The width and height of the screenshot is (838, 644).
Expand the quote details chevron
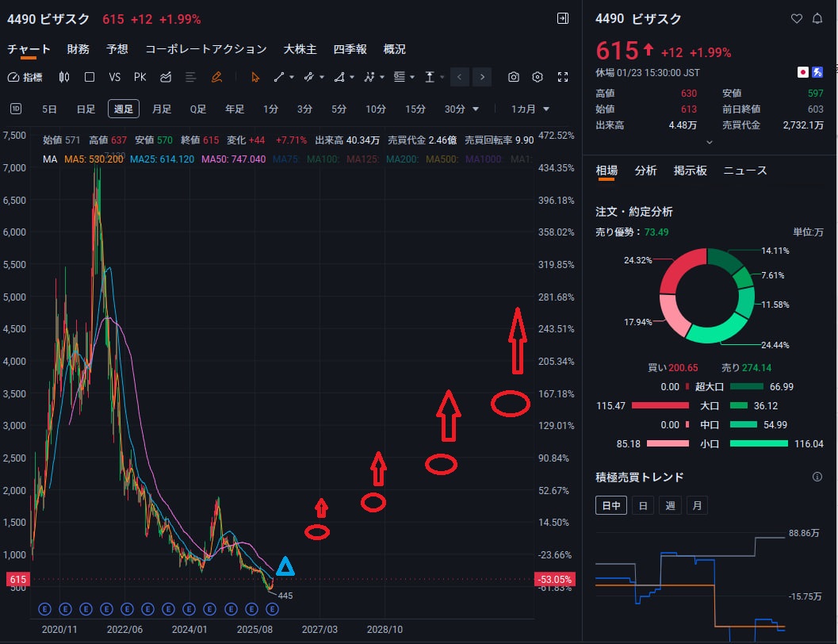coord(710,142)
